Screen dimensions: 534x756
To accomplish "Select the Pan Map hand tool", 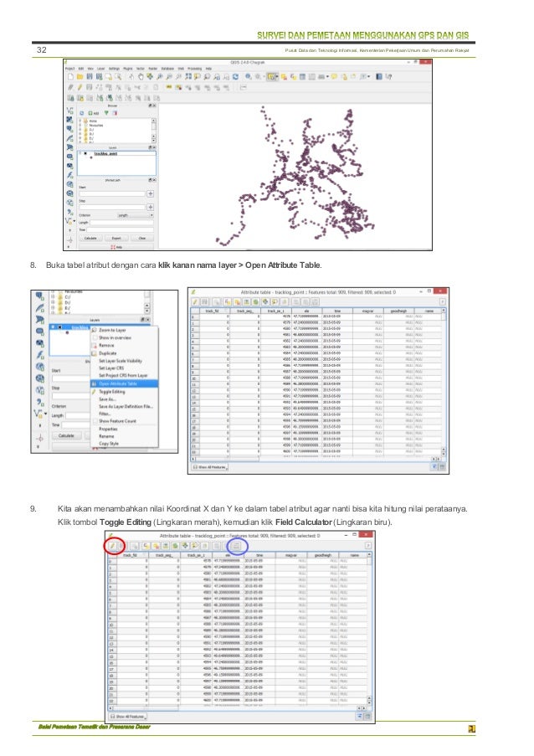I will click(141, 77).
